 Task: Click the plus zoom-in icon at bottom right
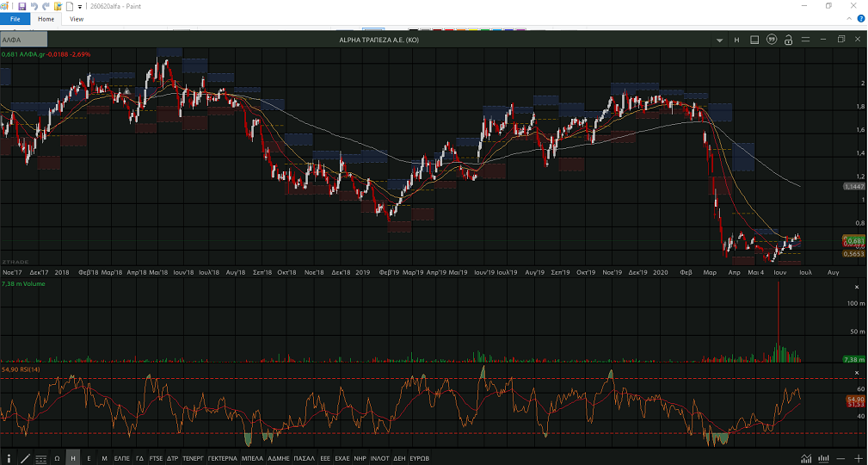pyautogui.click(x=858, y=458)
